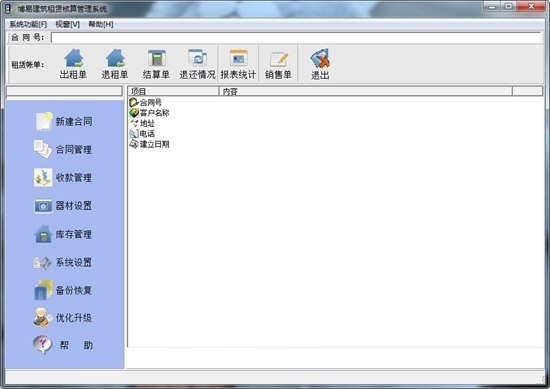Click the 退出 exit icon in toolbar
550x389 pixels.
pyautogui.click(x=320, y=58)
